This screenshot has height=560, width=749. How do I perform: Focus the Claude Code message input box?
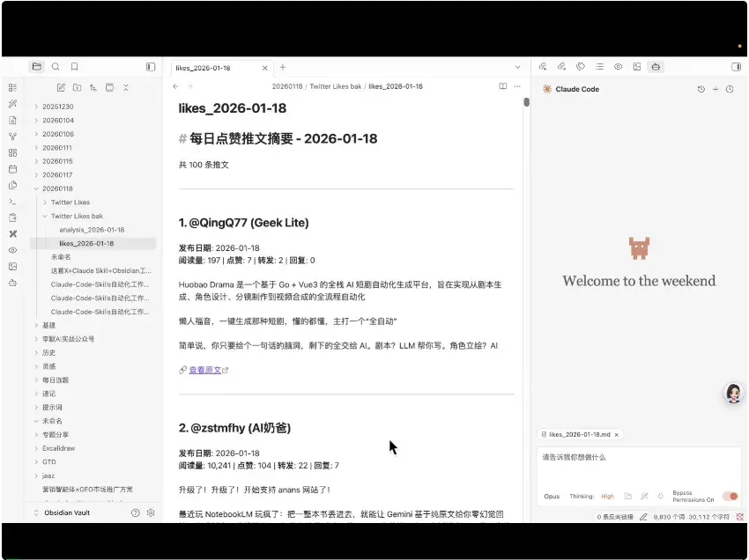tap(639, 466)
